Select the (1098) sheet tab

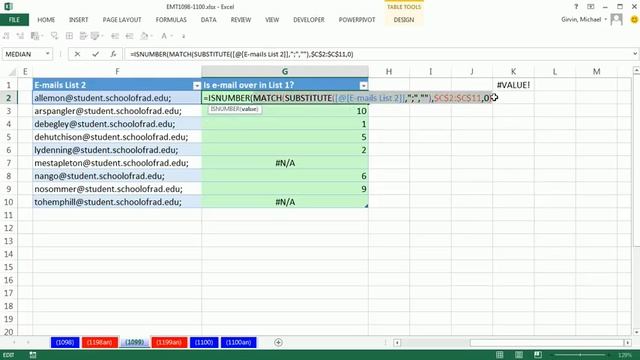(65, 342)
